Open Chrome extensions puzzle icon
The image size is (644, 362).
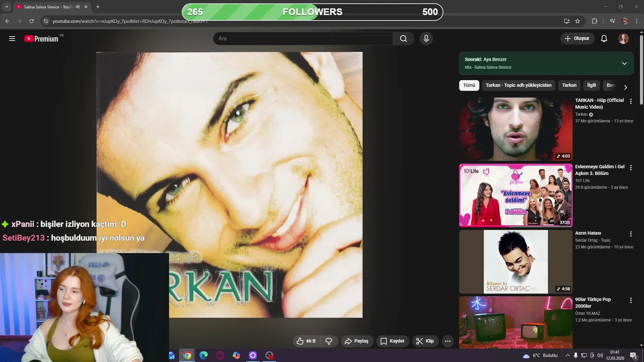coord(595,21)
